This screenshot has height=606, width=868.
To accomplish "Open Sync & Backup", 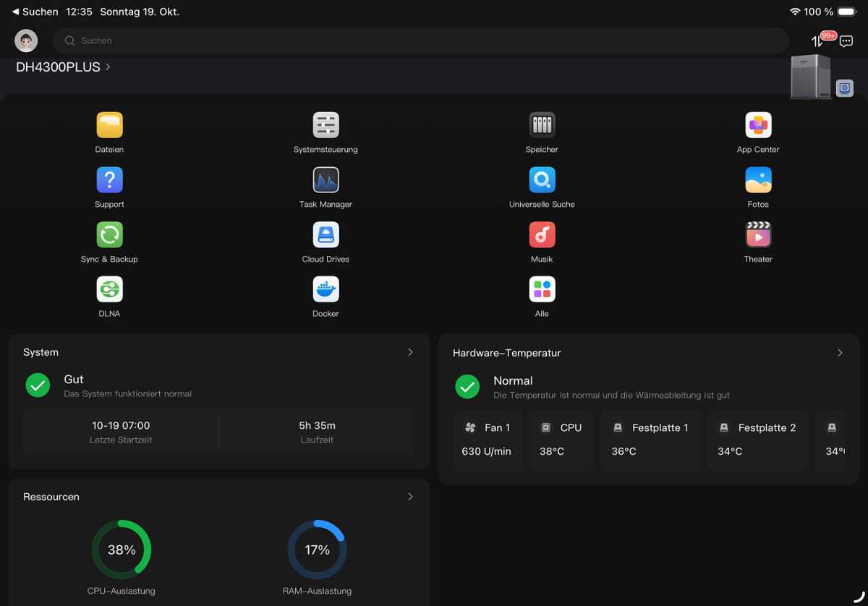I will pyautogui.click(x=109, y=234).
